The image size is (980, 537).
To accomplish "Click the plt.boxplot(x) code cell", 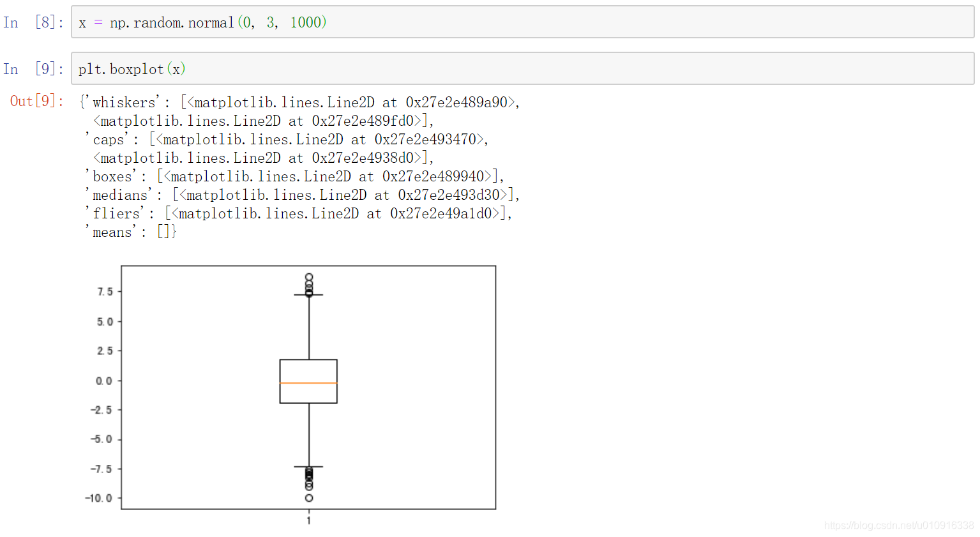I will (522, 68).
